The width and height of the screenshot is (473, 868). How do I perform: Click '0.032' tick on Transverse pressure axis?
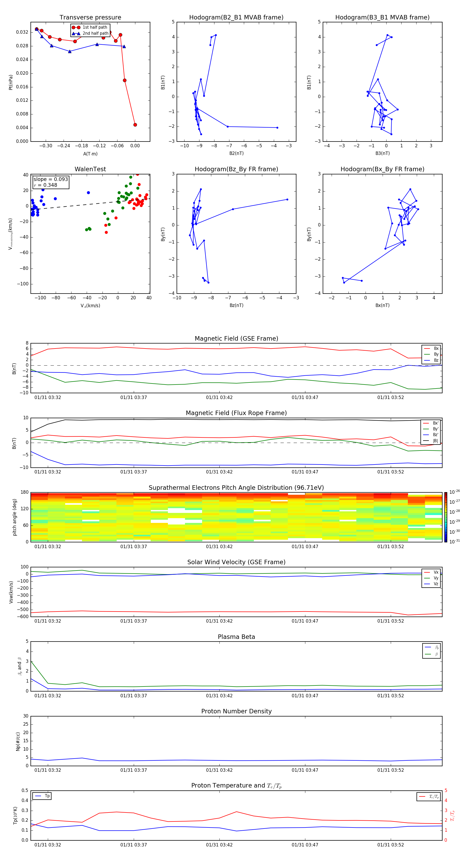22,32
